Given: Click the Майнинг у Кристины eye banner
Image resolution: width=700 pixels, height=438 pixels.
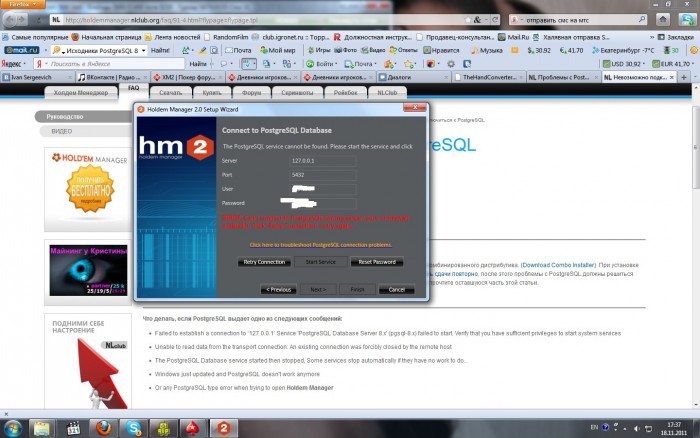Looking at the screenshot, I should click(x=88, y=270).
